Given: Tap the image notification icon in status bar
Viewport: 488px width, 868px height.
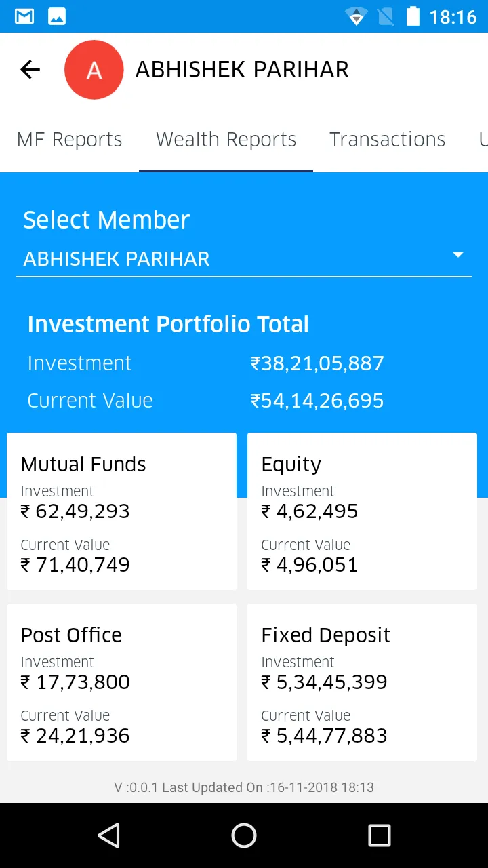Looking at the screenshot, I should (x=57, y=16).
